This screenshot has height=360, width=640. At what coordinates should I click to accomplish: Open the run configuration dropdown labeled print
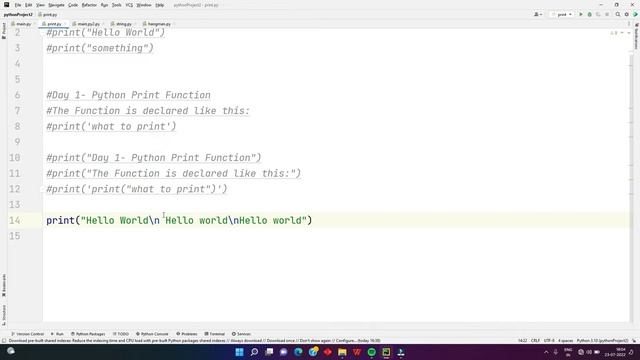(x=562, y=14)
